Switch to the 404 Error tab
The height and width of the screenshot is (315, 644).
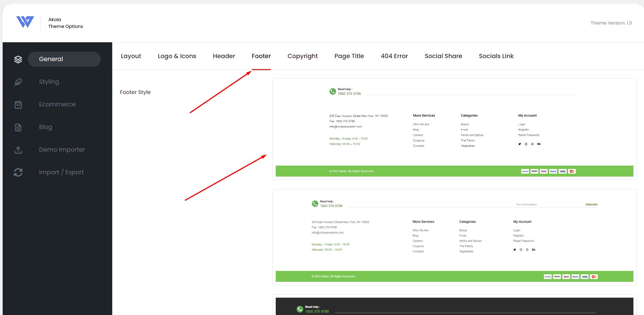pyautogui.click(x=394, y=56)
